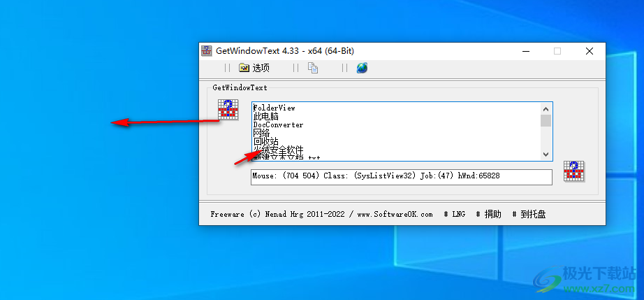Screen dimensions: 644x300
Task: Open the # LNG language menu
Action: (x=455, y=214)
